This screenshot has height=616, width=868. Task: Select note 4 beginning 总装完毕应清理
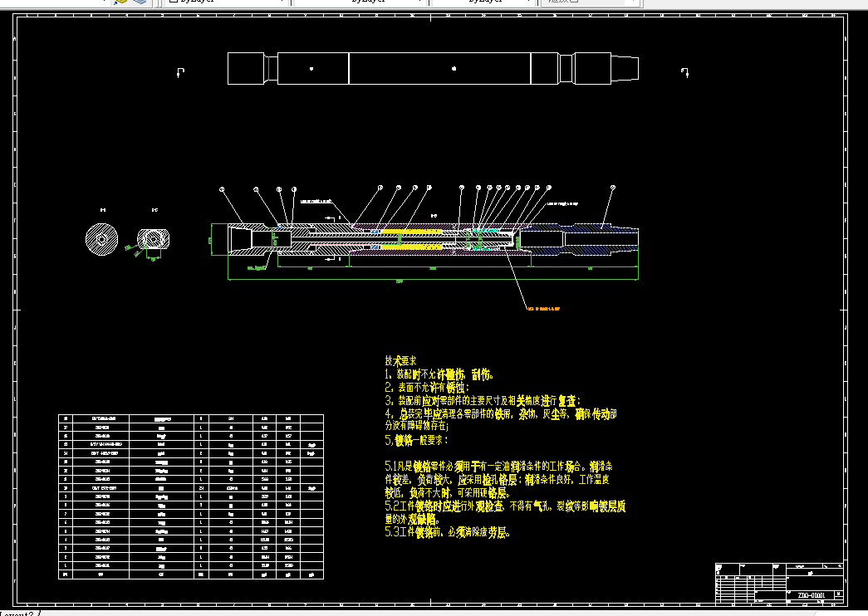pos(500,419)
